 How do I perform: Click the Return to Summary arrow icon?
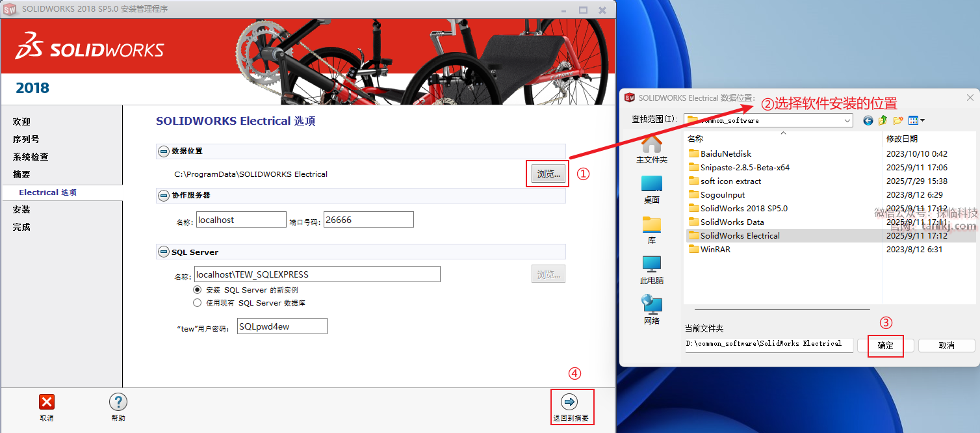tap(569, 402)
